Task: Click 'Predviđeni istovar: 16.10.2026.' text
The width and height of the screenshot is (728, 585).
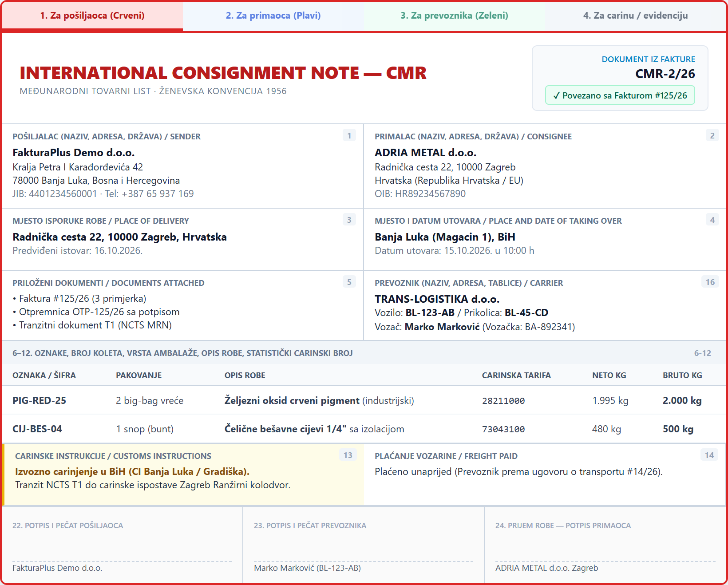Action: 77,250
